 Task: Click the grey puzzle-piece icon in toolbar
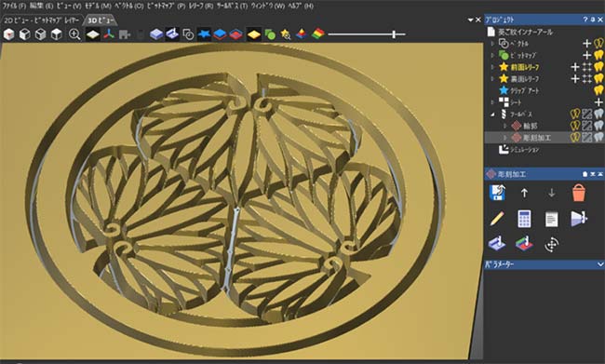124,34
